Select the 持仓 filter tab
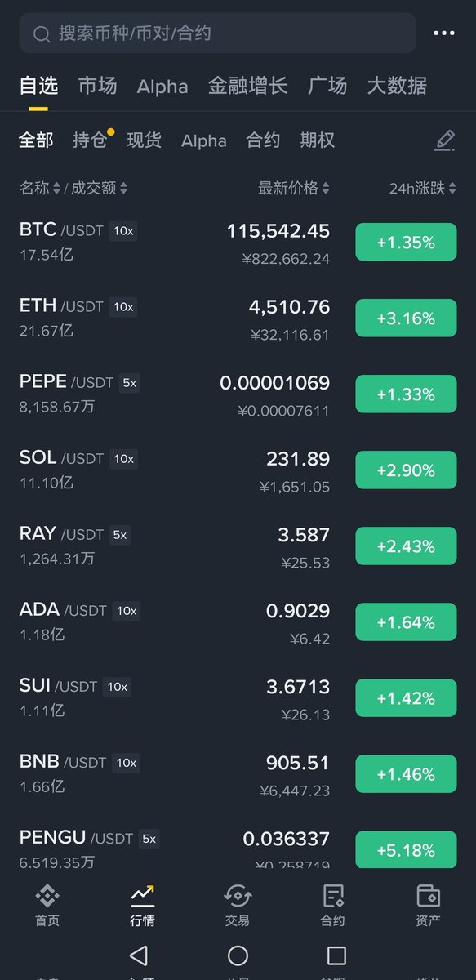The width and height of the screenshot is (476, 980). pyautogui.click(x=90, y=140)
